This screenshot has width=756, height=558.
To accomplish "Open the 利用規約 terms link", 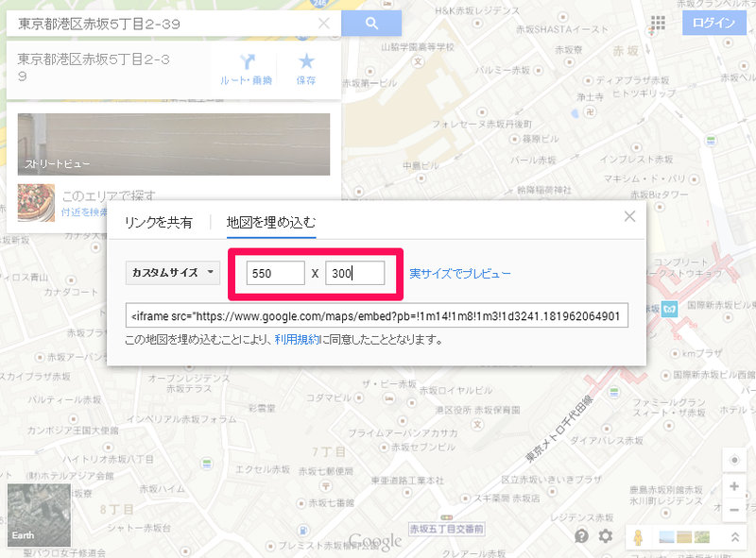I will (297, 340).
